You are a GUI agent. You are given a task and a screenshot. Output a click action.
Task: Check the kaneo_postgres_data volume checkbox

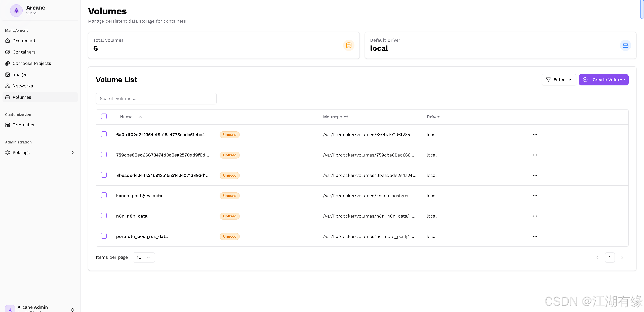104,195
